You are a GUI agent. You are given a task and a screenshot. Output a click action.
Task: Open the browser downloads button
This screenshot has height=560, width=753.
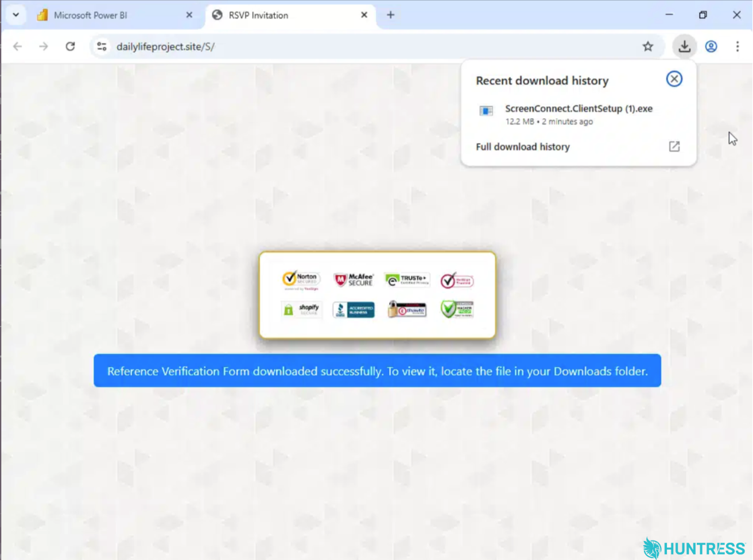click(685, 46)
